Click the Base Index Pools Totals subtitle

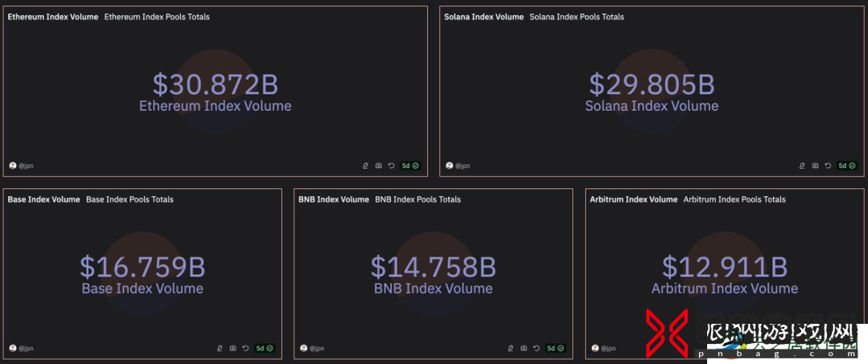point(130,199)
